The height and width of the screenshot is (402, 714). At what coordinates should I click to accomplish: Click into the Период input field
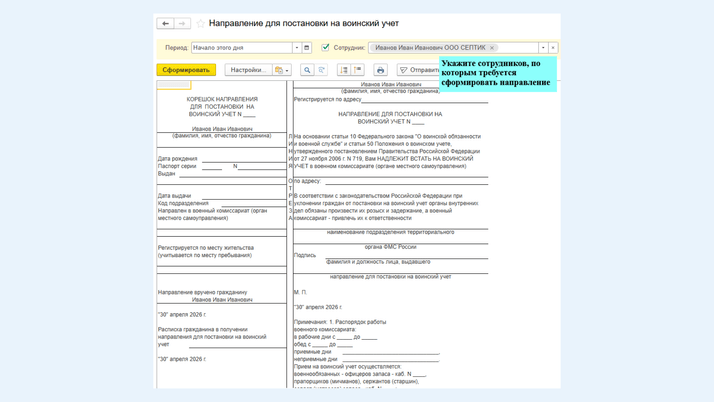coord(241,47)
